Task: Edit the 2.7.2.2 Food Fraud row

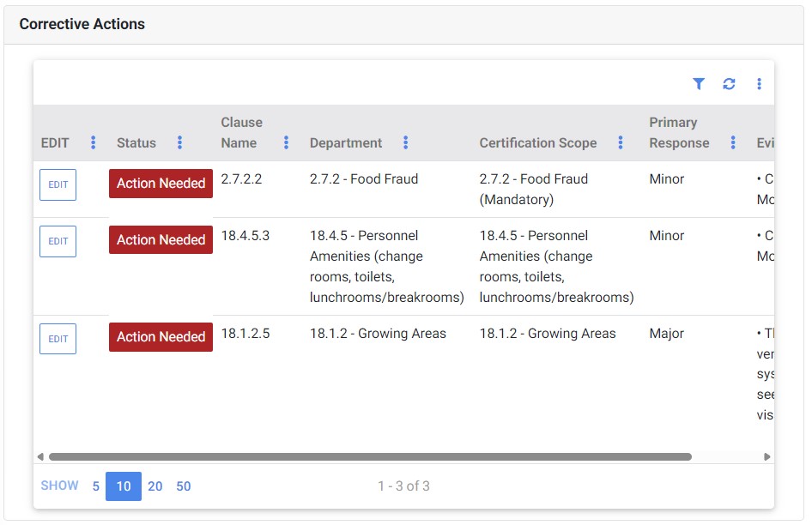Action: (58, 184)
